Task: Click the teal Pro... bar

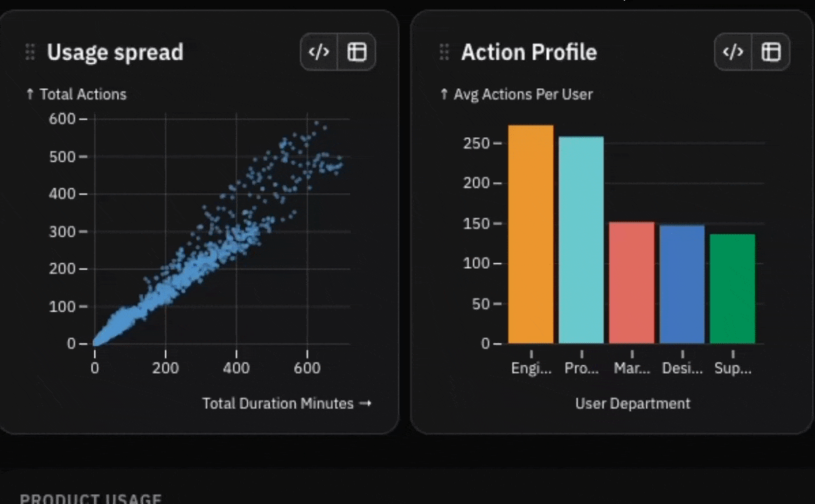Action: click(581, 239)
